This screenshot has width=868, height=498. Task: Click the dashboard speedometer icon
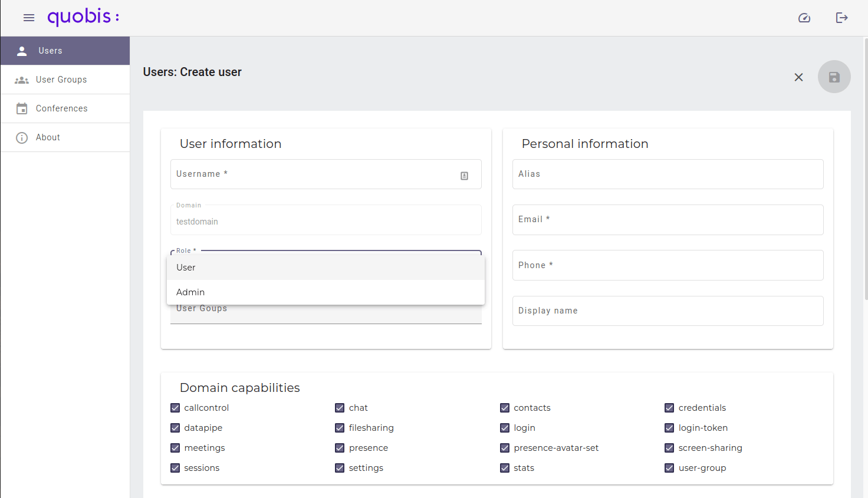tap(804, 18)
